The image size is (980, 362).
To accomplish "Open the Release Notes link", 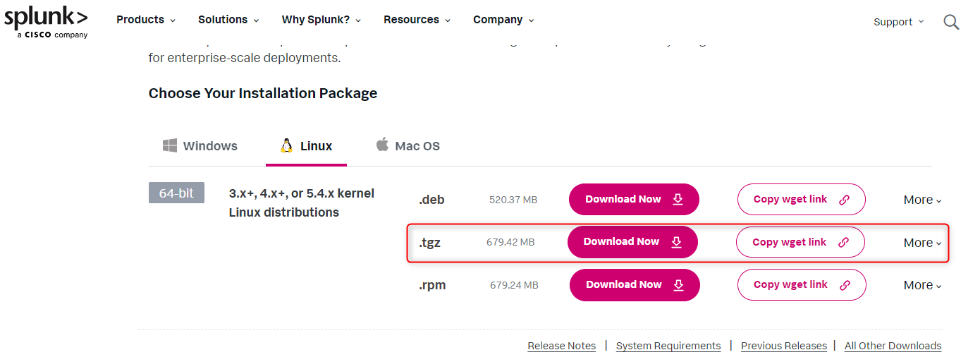I will click(561, 346).
